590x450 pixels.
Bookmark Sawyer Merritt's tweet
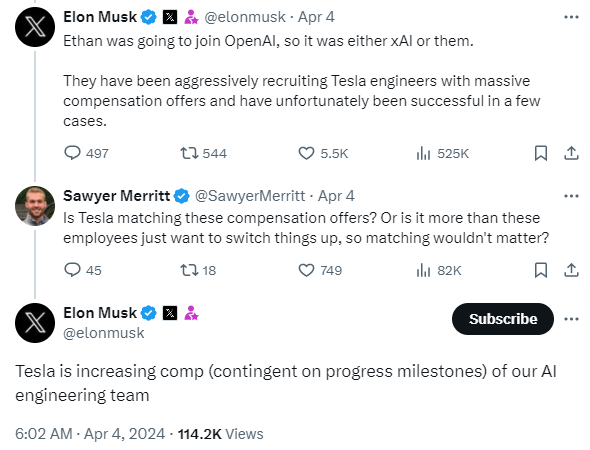tap(541, 270)
